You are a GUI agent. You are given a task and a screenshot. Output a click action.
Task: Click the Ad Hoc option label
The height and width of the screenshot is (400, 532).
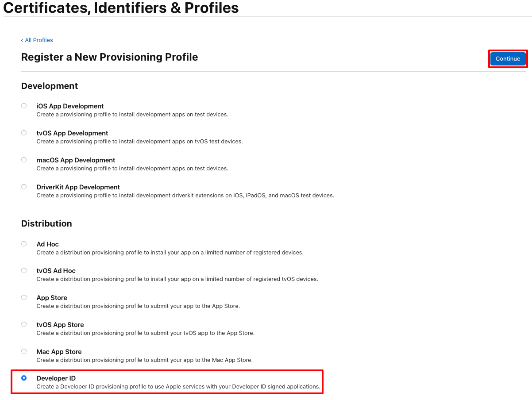pos(47,244)
